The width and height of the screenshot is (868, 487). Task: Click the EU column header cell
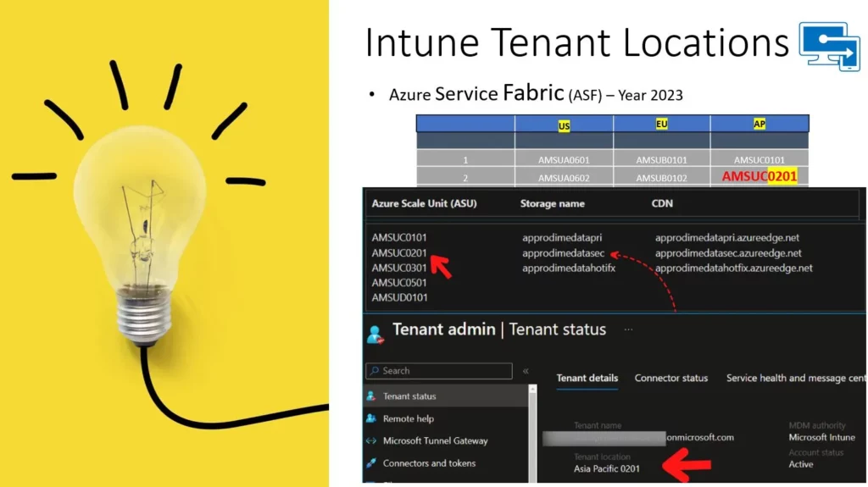click(x=661, y=124)
